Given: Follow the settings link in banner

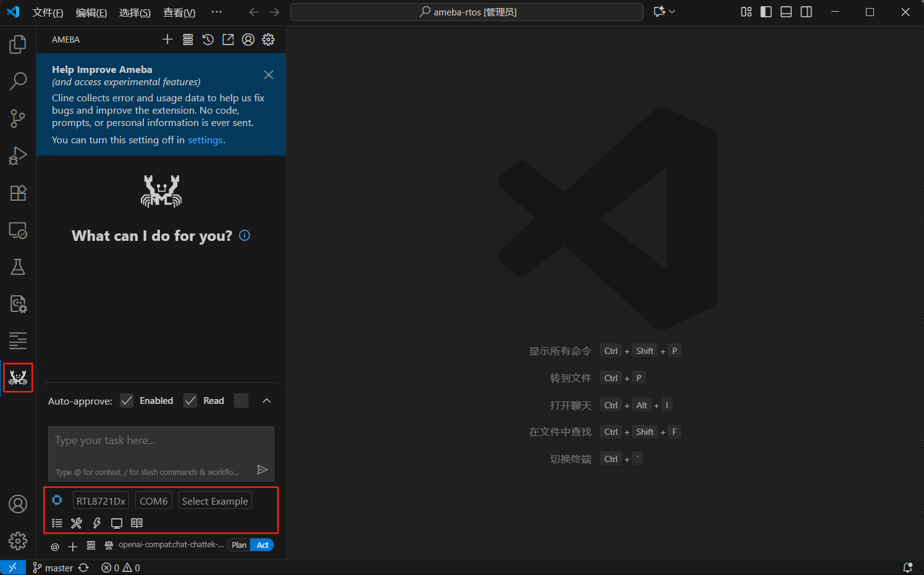Looking at the screenshot, I should [x=205, y=140].
